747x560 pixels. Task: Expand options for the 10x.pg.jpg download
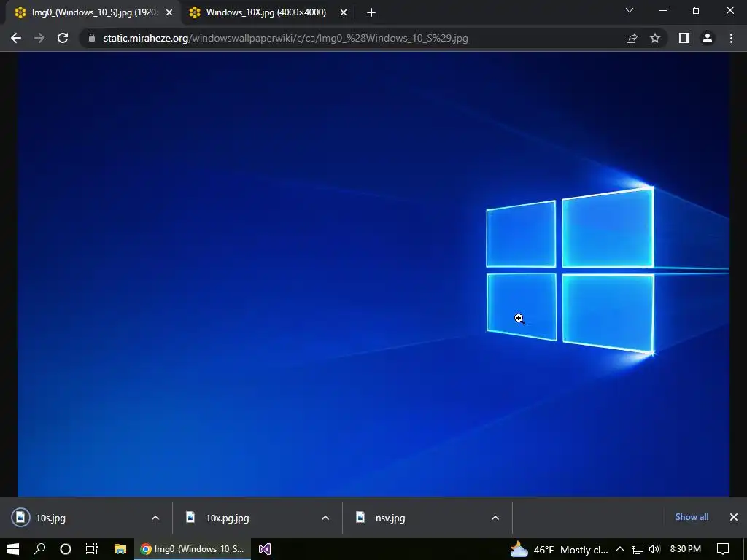pos(325,518)
